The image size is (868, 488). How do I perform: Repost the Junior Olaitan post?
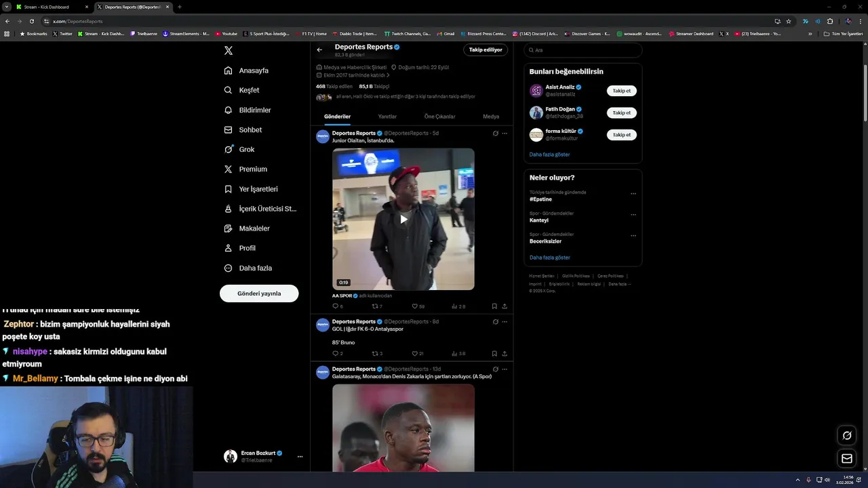[375, 306]
